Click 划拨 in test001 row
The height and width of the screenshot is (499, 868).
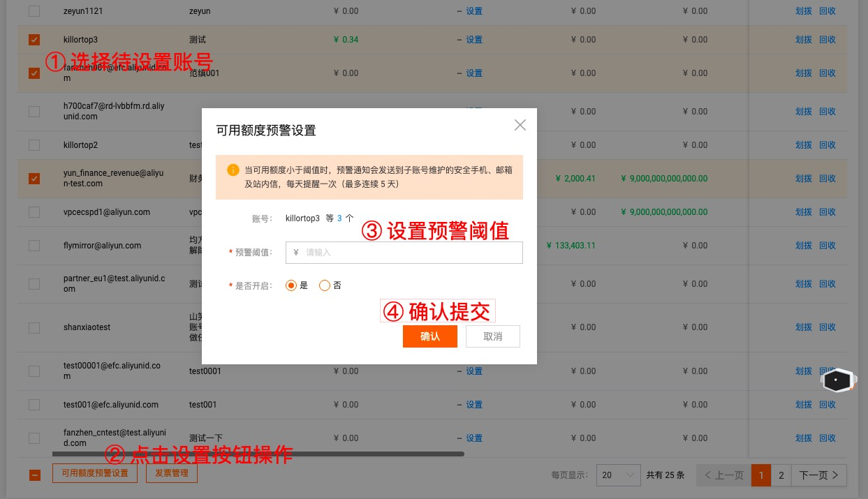pos(804,405)
